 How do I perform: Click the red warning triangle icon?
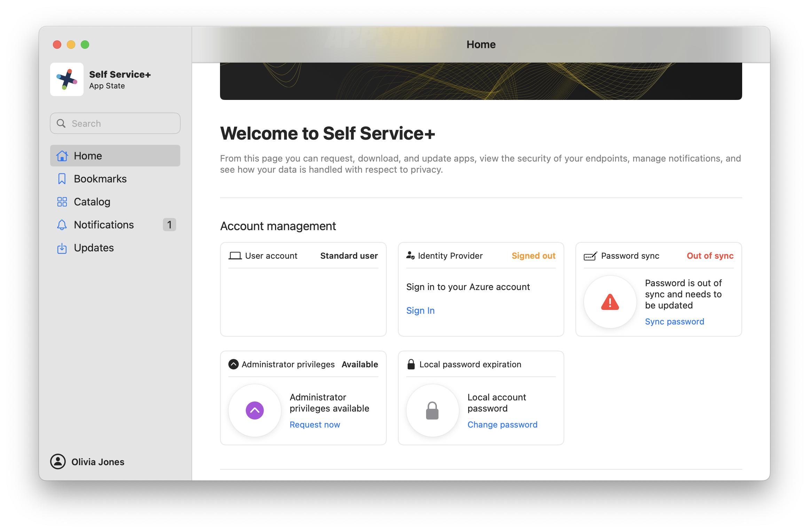(x=610, y=302)
